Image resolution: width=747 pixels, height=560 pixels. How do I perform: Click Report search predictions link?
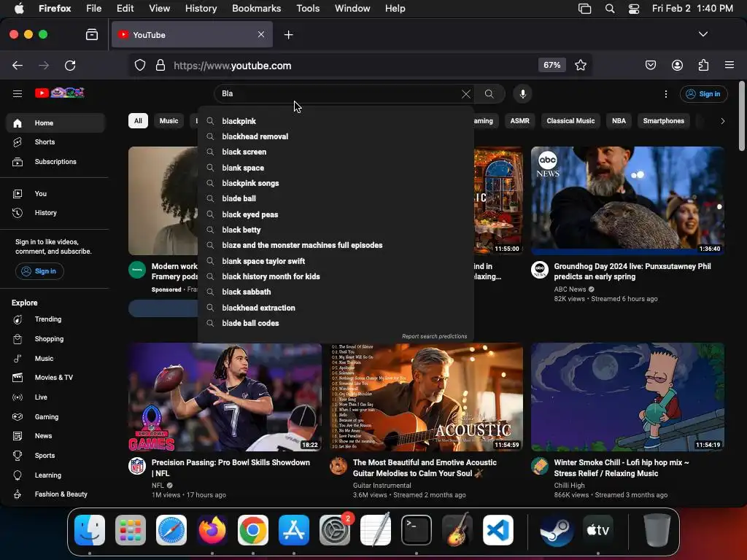click(434, 336)
